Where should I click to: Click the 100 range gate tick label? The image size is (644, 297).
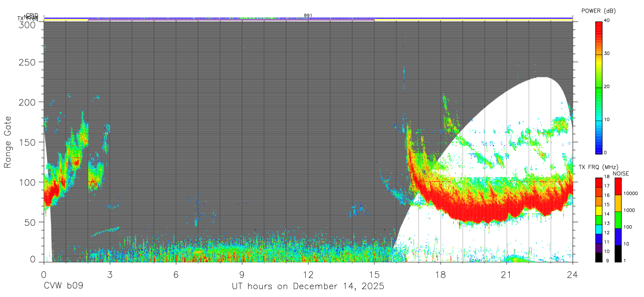click(27, 182)
